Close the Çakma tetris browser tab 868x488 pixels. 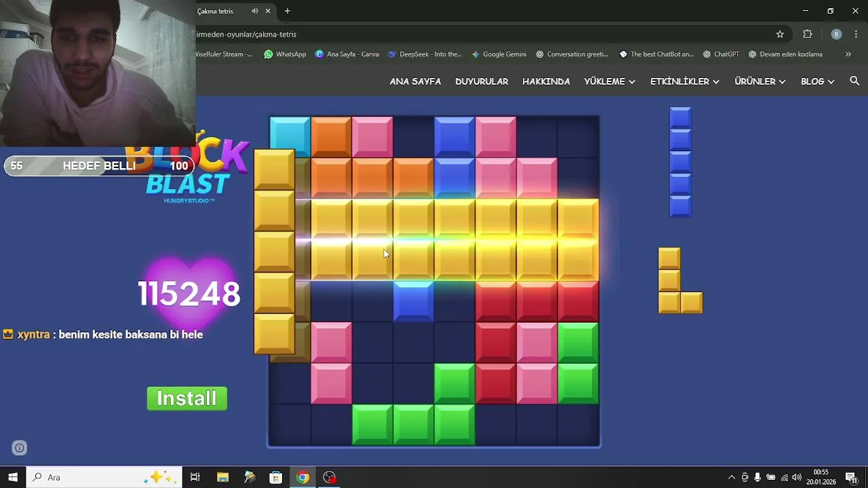point(269,11)
